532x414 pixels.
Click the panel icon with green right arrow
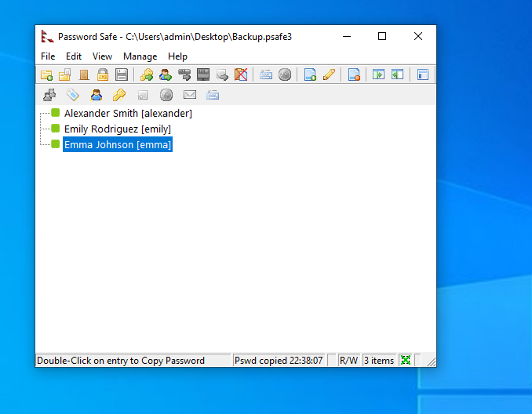point(379,74)
